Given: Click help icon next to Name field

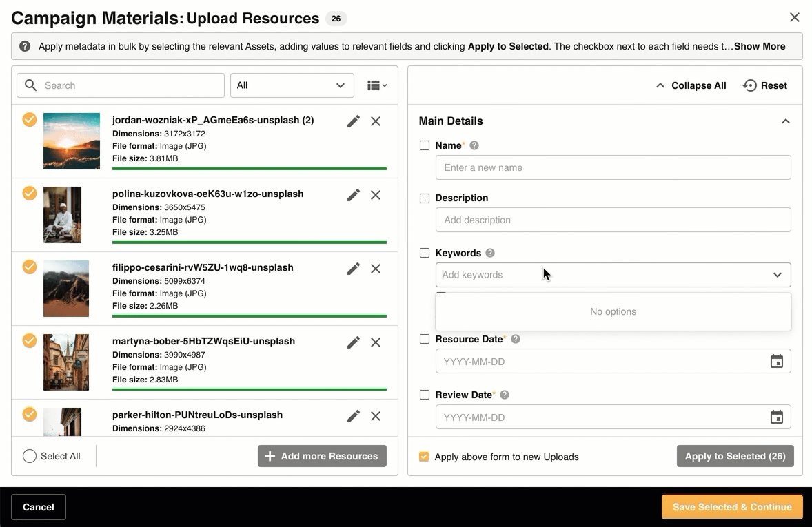Looking at the screenshot, I should 474,145.
